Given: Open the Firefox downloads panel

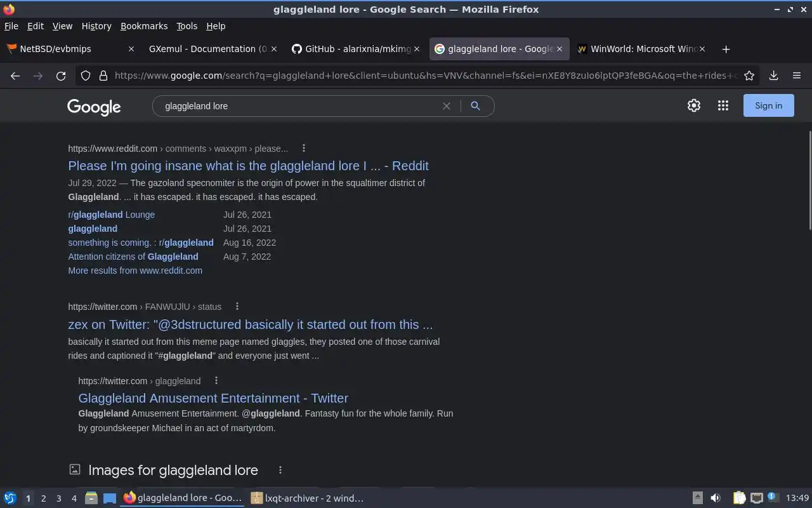Looking at the screenshot, I should click(773, 76).
